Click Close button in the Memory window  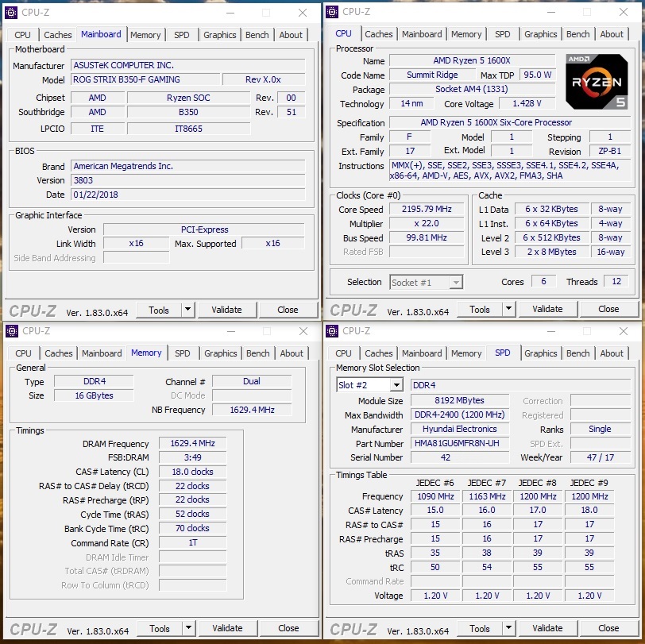click(288, 628)
